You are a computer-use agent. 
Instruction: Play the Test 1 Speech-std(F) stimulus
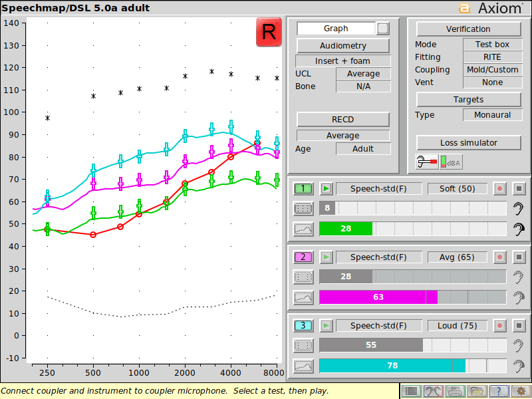click(x=326, y=189)
